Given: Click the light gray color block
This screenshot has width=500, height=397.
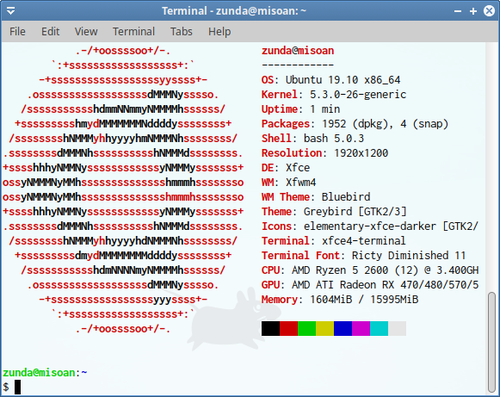Looking at the screenshot, I should point(397,328).
